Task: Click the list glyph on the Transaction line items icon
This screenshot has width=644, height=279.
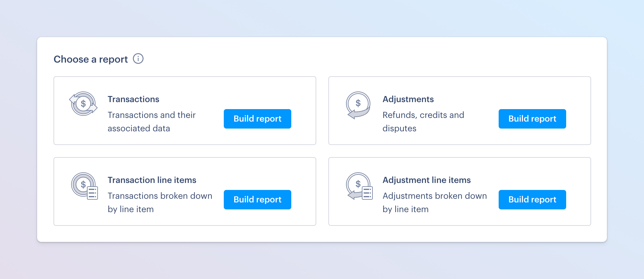Action: tap(93, 192)
